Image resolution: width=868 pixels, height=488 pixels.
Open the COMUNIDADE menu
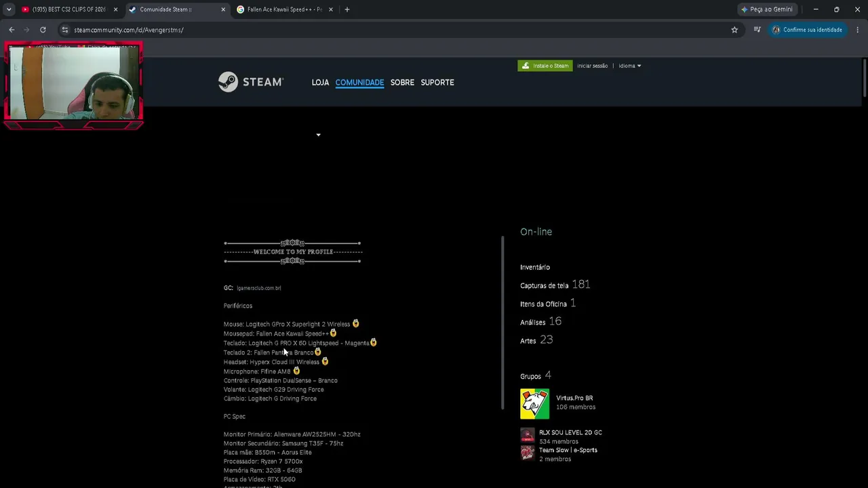pyautogui.click(x=359, y=83)
